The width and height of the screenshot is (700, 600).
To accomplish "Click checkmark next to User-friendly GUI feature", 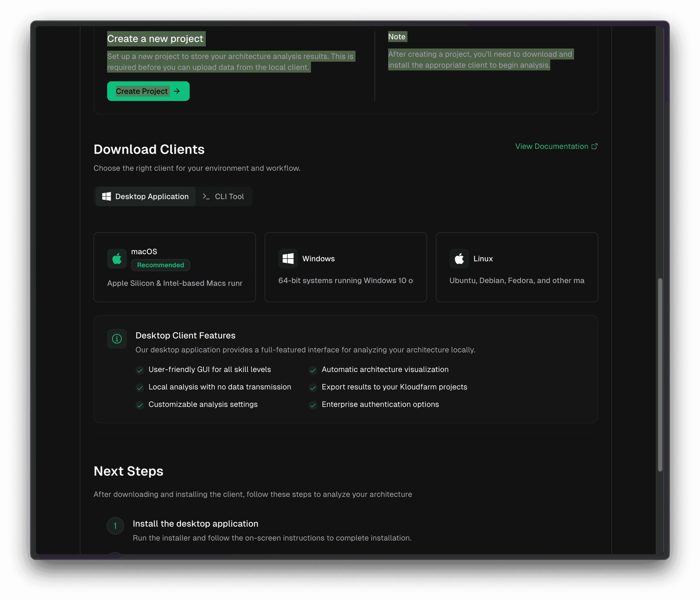I will click(140, 370).
